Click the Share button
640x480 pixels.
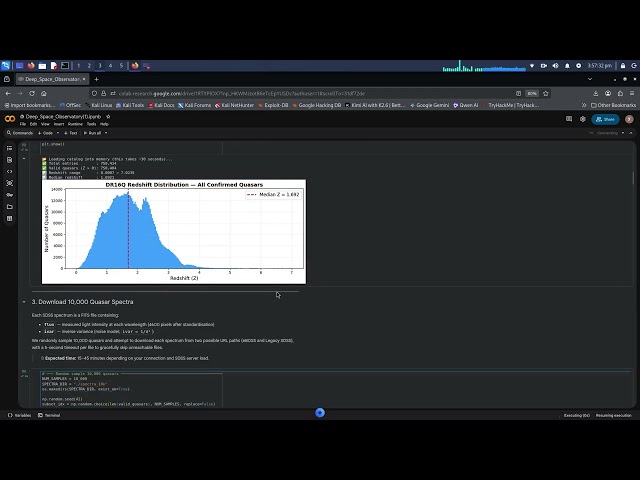pyautogui.click(x=605, y=119)
